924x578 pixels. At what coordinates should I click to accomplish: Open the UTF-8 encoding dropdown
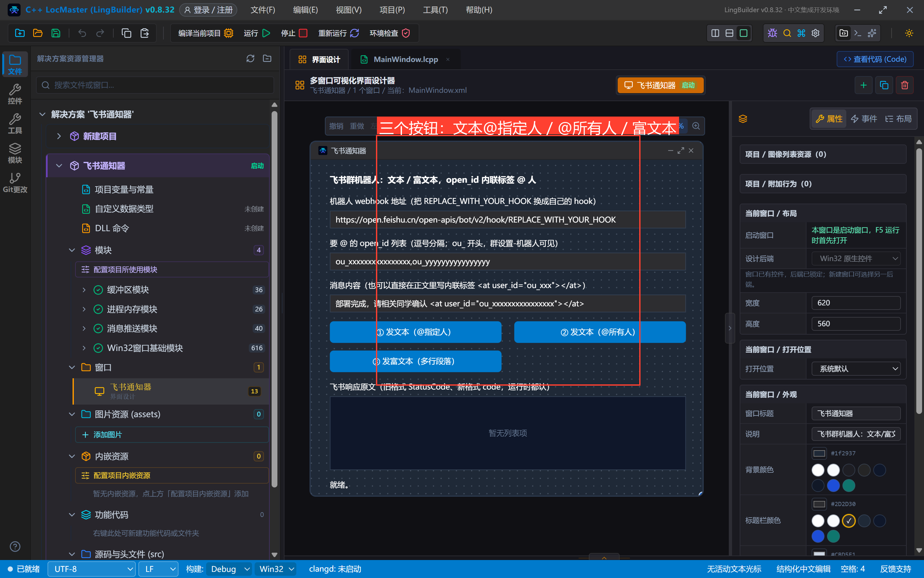(92, 569)
